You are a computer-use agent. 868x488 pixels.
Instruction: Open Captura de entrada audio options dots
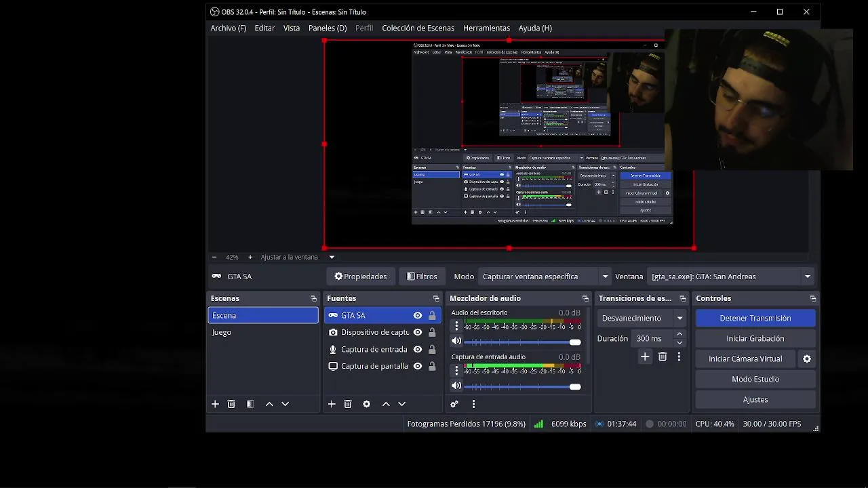[456, 370]
